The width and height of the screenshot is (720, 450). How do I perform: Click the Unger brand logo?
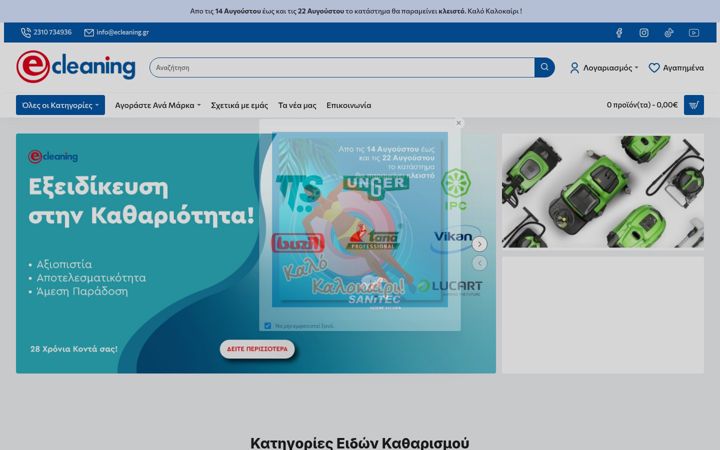pos(376,187)
